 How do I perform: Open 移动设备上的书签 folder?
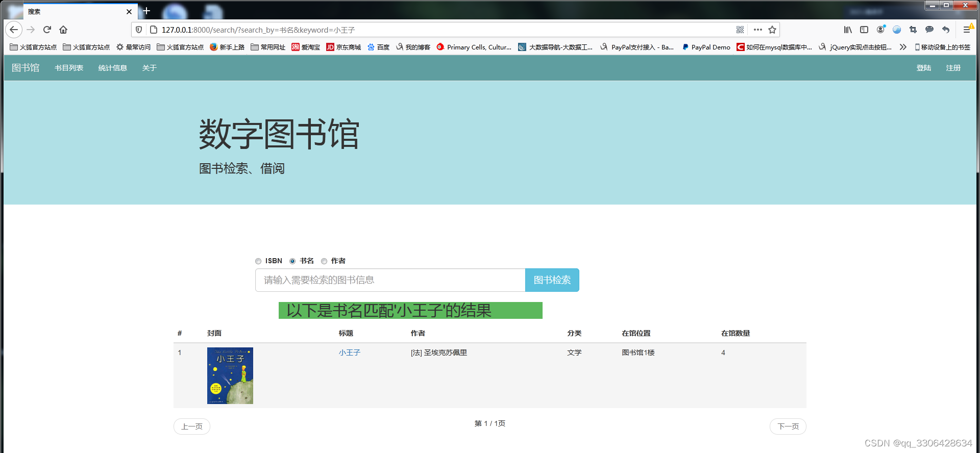click(x=942, y=47)
